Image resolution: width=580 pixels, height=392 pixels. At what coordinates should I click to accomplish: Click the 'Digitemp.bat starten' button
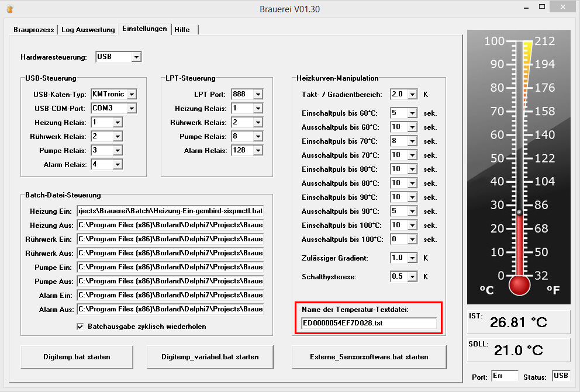[77, 356]
